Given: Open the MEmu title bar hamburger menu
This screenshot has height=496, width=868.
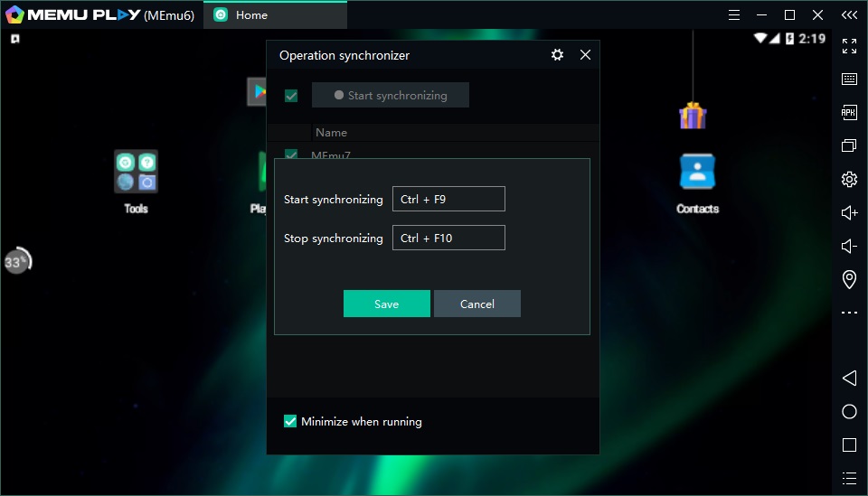Looking at the screenshot, I should (x=734, y=14).
